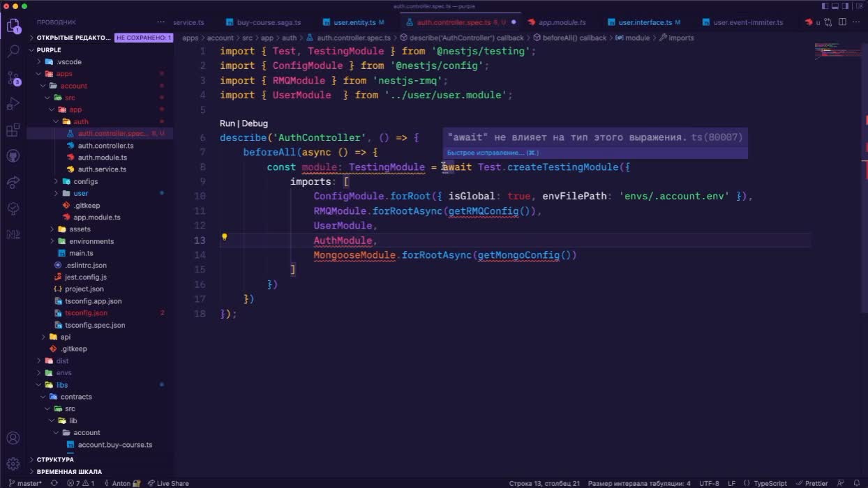Click the unsaved dot on auth.controller.spec.ts tab
The height and width of the screenshot is (488, 868).
[x=514, y=22]
